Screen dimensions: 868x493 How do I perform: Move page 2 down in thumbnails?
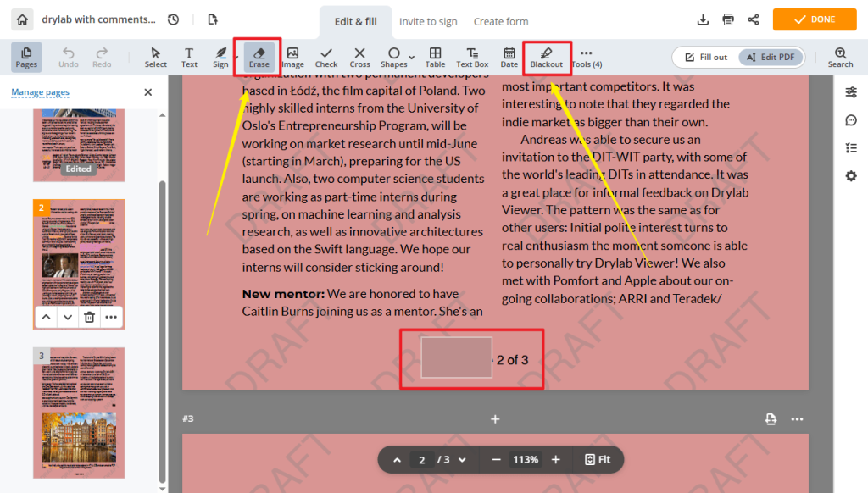[x=68, y=317]
